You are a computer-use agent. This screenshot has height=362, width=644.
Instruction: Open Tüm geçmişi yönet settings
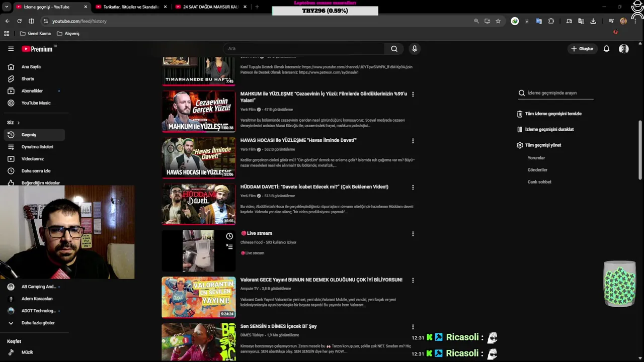539,145
